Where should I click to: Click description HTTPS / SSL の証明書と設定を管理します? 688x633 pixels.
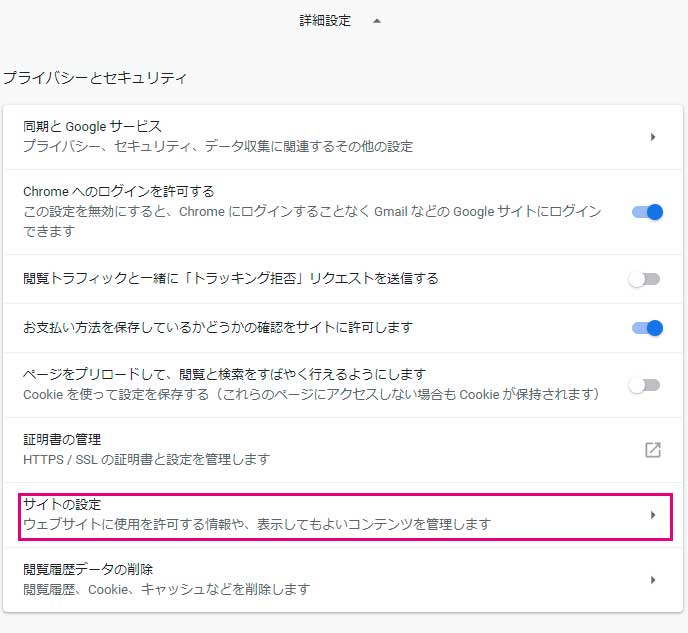coord(146,460)
